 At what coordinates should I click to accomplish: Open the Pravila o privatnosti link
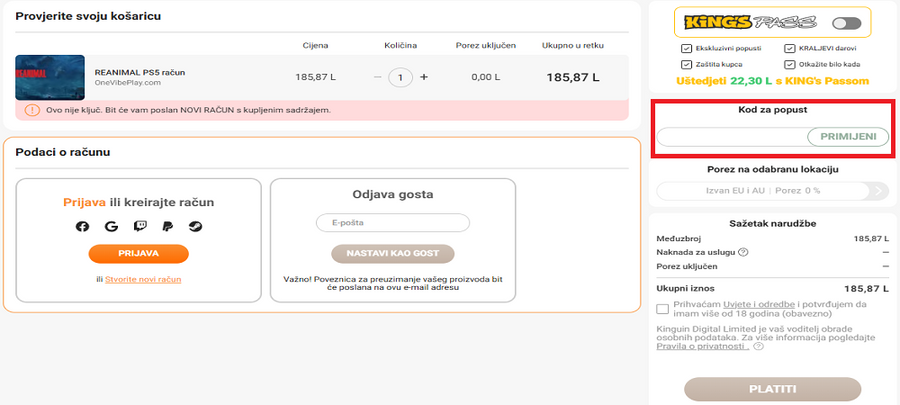pyautogui.click(x=702, y=347)
